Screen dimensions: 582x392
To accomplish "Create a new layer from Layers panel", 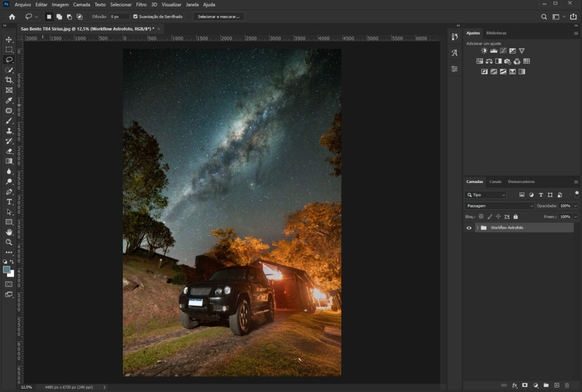I will pyautogui.click(x=556, y=385).
